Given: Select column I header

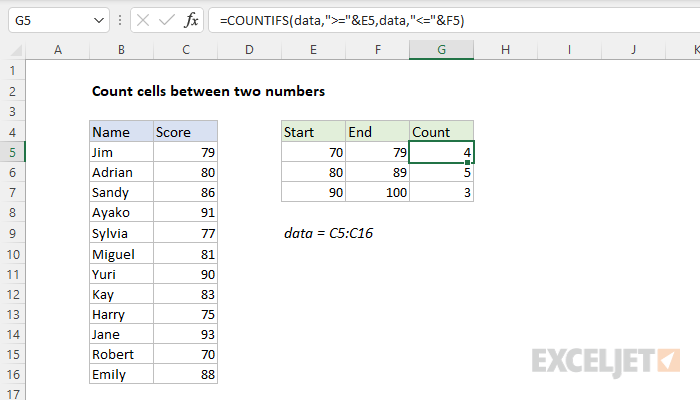Looking at the screenshot, I should 569,50.
